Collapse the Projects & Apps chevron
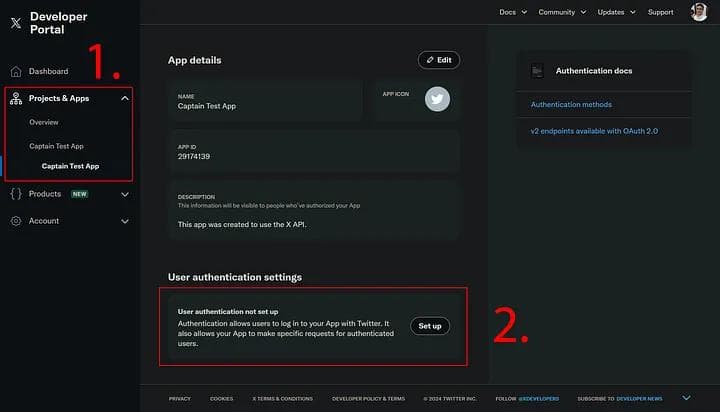 [124, 98]
